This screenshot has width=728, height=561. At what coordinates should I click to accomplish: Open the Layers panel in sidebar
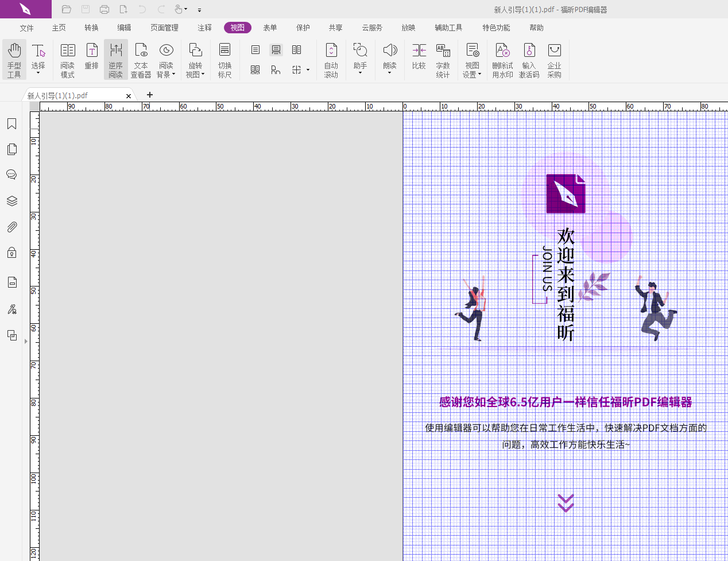pyautogui.click(x=11, y=201)
